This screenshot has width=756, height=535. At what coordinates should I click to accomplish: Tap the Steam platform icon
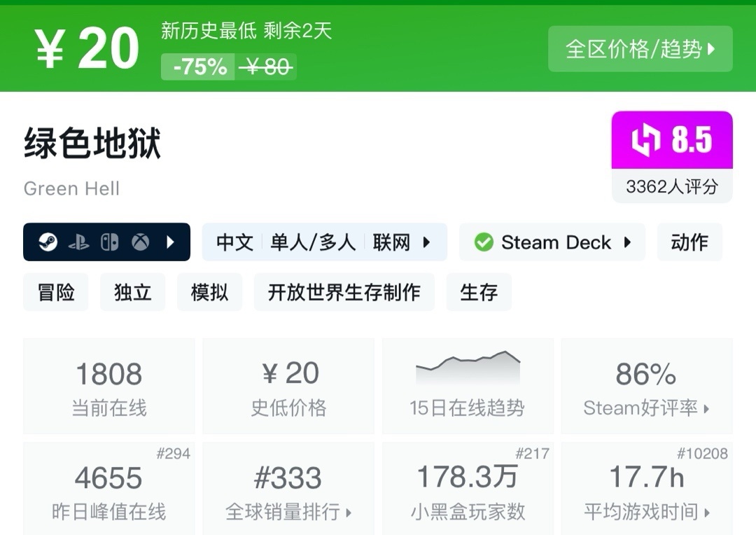coord(48,242)
